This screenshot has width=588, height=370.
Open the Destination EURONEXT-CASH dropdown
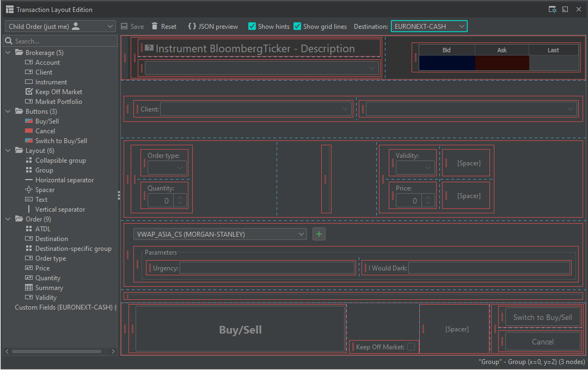429,26
